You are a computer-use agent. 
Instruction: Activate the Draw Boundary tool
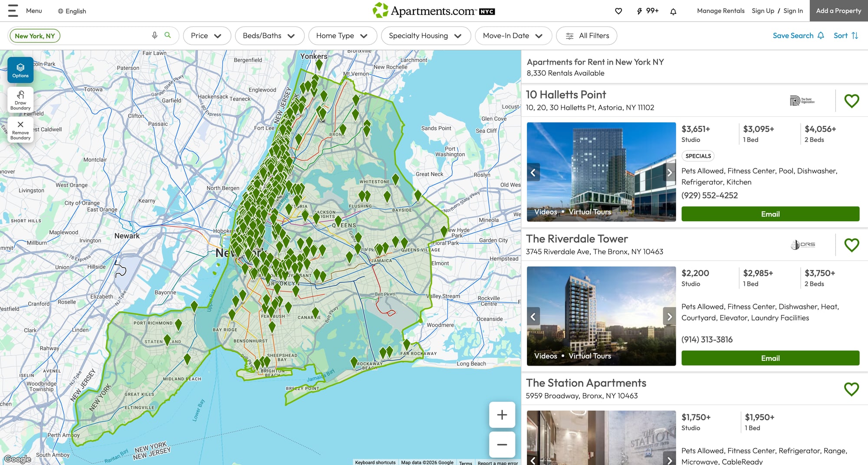tap(20, 100)
